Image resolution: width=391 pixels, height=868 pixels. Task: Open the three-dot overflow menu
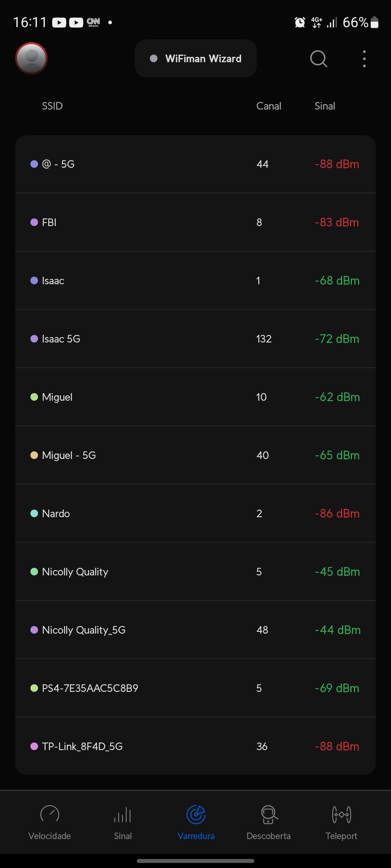pos(364,59)
